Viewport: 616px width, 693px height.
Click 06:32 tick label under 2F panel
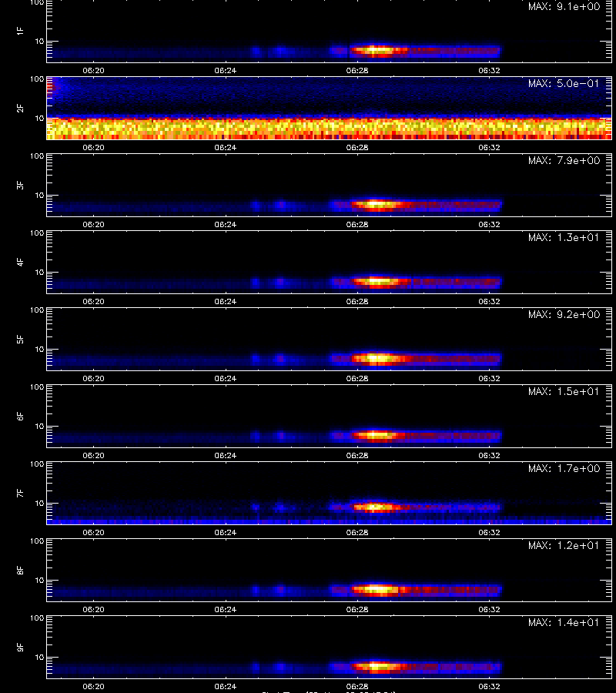click(489, 147)
